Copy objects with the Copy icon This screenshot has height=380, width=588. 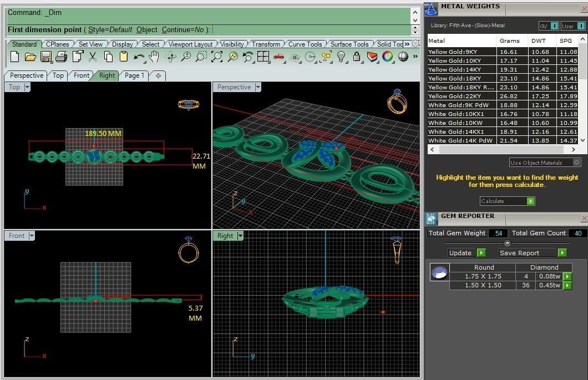[108, 57]
